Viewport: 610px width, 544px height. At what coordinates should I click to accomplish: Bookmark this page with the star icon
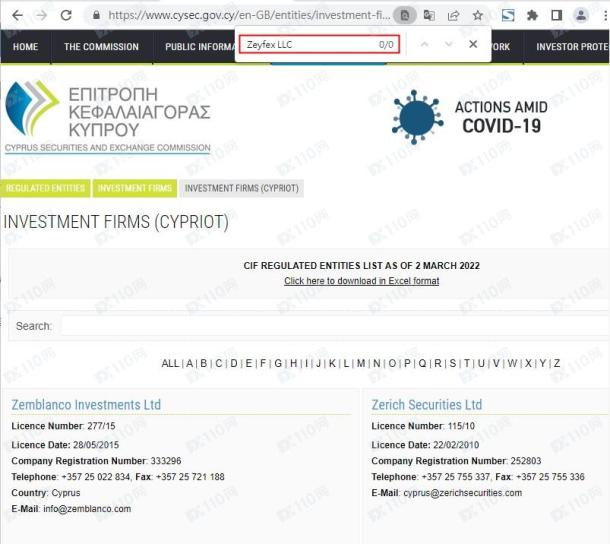point(478,15)
